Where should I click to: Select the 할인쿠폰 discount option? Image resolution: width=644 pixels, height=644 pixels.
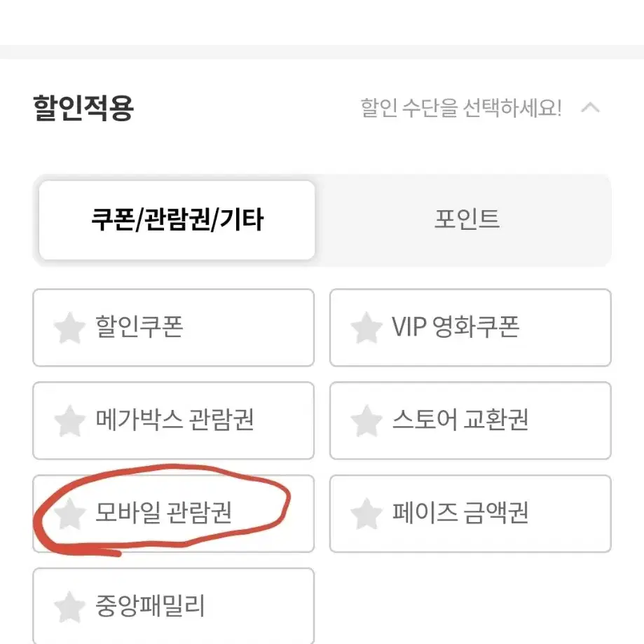tap(173, 327)
